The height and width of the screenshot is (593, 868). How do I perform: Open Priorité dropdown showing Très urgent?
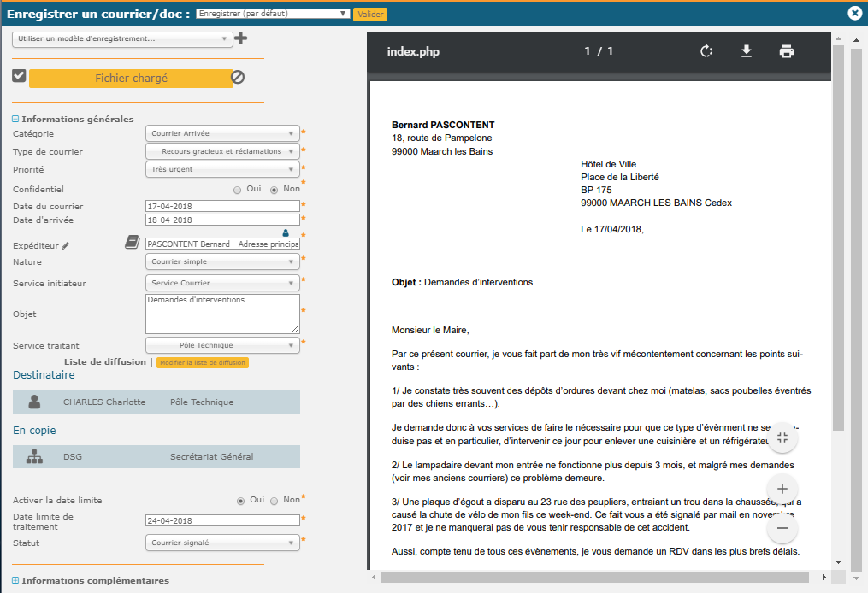[222, 169]
